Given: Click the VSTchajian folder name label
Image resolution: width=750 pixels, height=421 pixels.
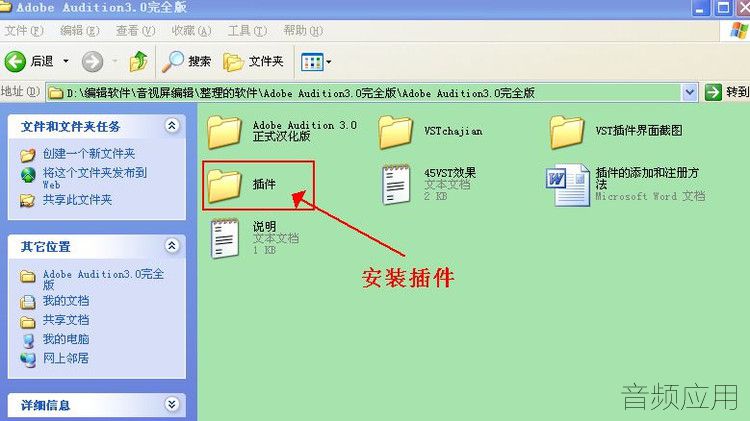Looking at the screenshot, I should (453, 131).
